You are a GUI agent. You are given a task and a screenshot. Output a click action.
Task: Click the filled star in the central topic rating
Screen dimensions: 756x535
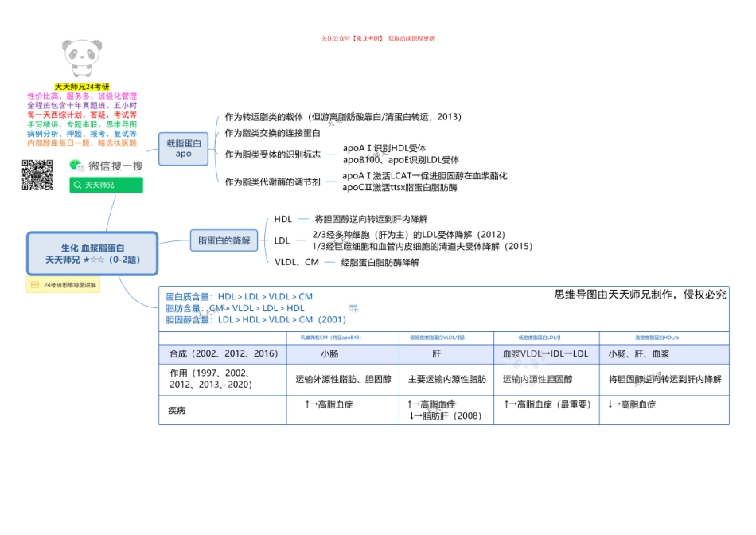point(88,259)
